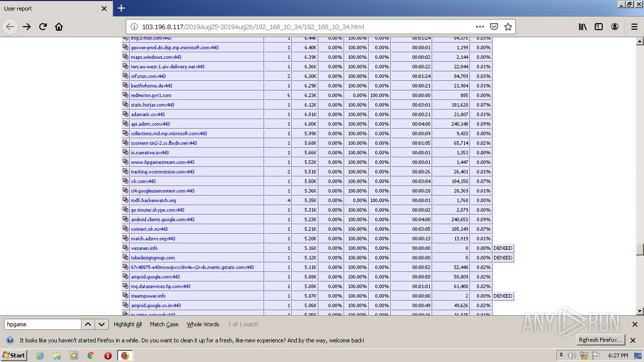Open detail icon for vesanen.info row
This screenshot has width=644, height=362.
125,248
